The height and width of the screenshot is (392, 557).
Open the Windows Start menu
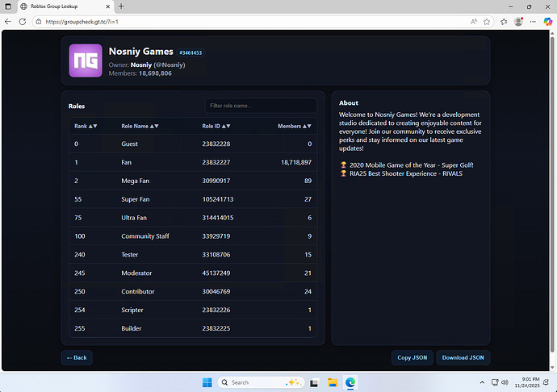[207, 382]
